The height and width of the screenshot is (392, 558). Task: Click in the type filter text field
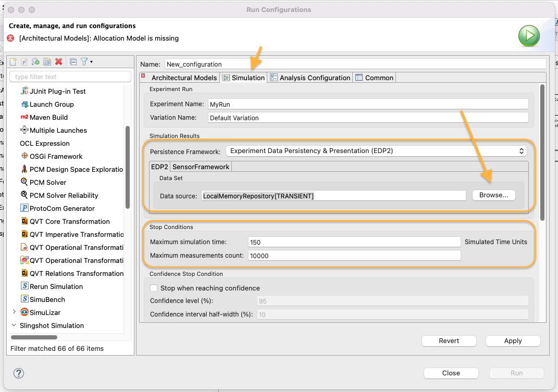[x=70, y=77]
